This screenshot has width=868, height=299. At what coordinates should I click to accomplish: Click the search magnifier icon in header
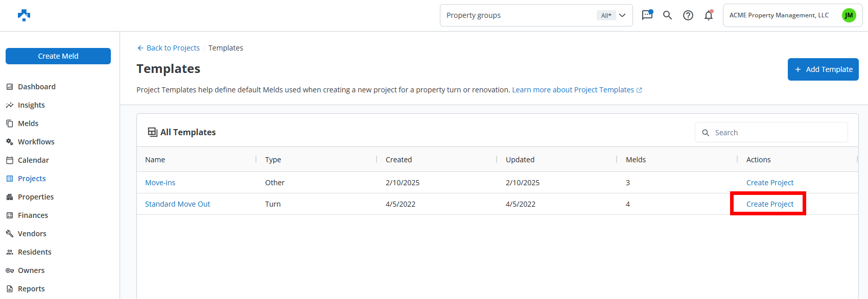[x=667, y=15]
